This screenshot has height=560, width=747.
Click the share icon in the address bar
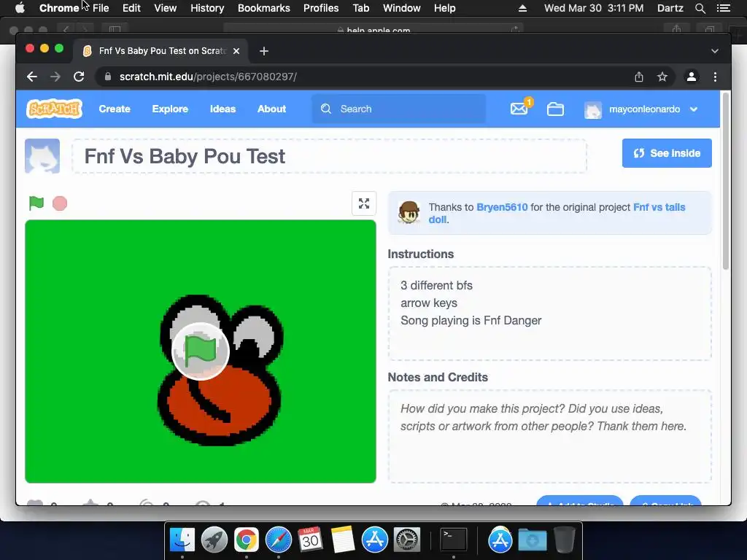[639, 77]
